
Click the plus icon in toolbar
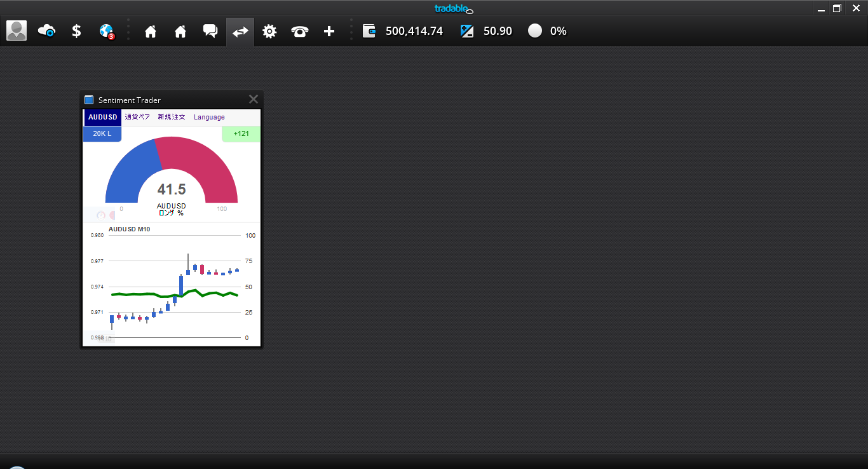point(329,31)
